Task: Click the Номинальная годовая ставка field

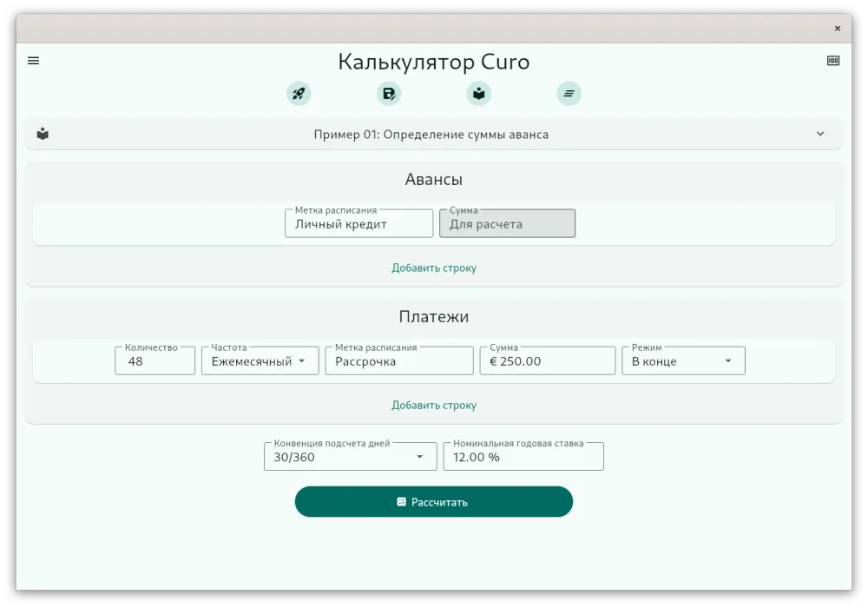Action: pyautogui.click(x=523, y=457)
